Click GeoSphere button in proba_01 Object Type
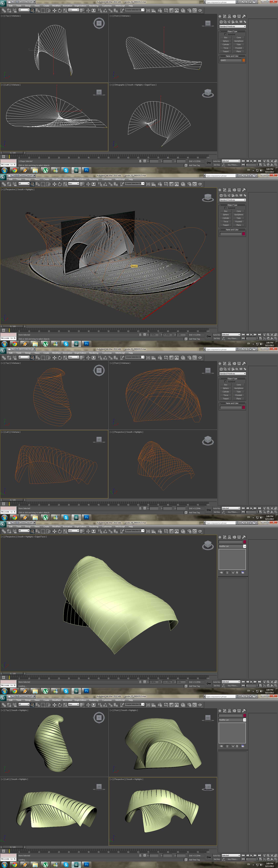Screen dimensions: 278x868 (238, 41)
